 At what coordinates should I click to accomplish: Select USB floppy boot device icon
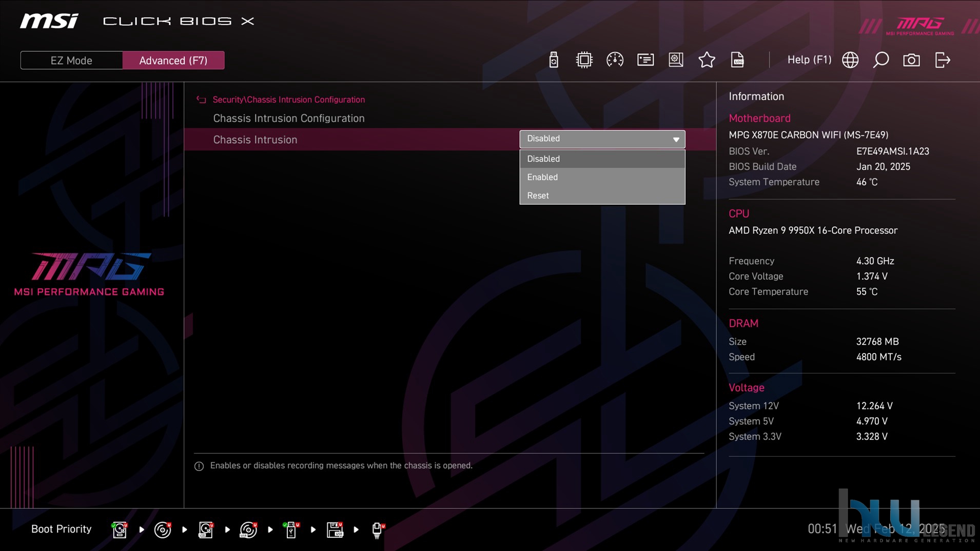coord(335,529)
